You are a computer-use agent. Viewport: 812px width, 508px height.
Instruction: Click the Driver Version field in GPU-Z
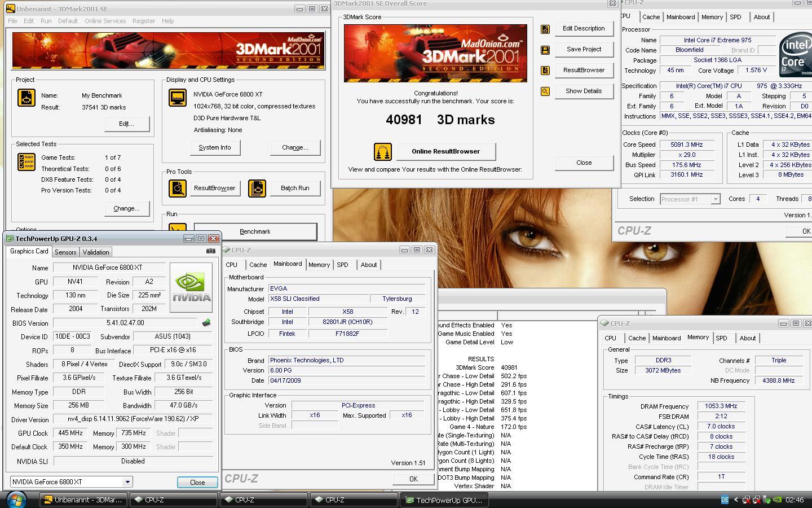(133, 420)
